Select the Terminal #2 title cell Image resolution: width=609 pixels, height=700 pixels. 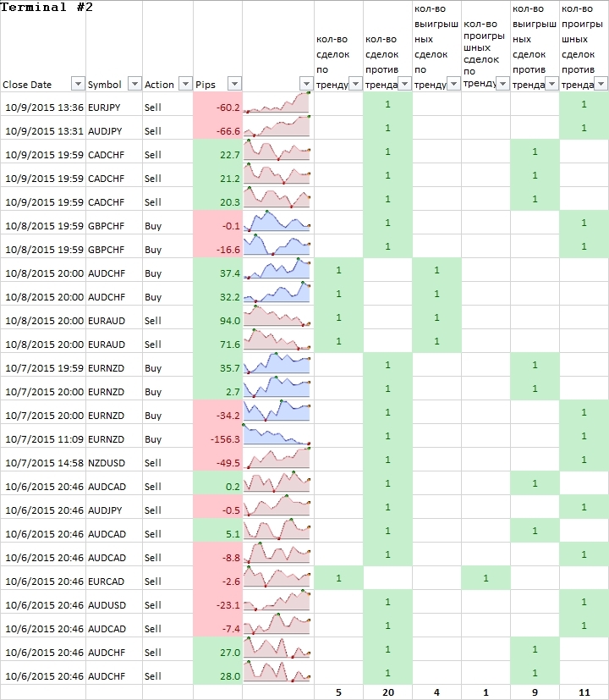click(x=47, y=7)
